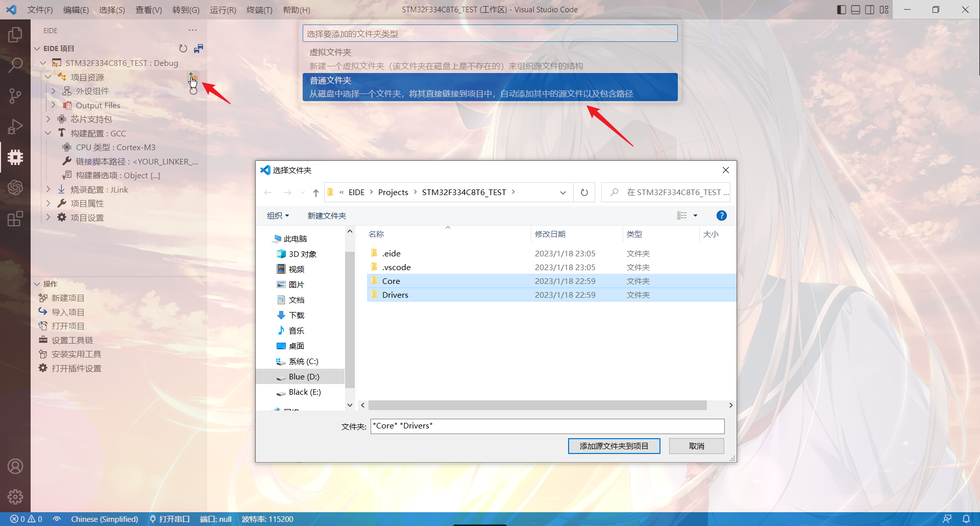Collapse the 构建配置 : GCC node
Viewport: 980px width, 526px height.
[x=48, y=133]
